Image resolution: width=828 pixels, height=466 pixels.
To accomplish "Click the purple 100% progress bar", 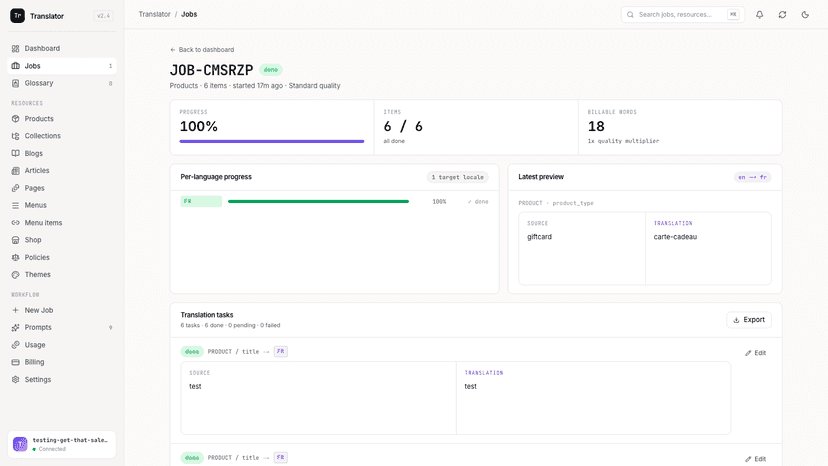I will 272,141.
